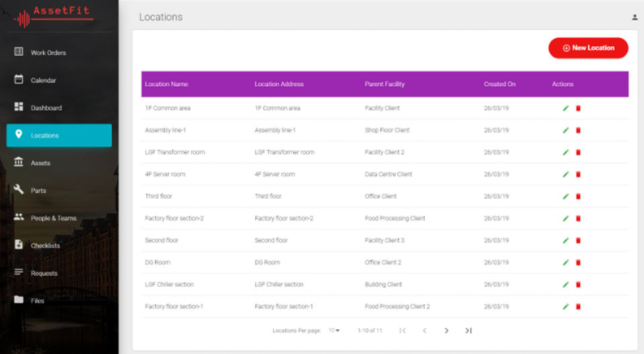Select the 'Facility Client 3' cell
This screenshot has height=354, width=644.
[384, 240]
